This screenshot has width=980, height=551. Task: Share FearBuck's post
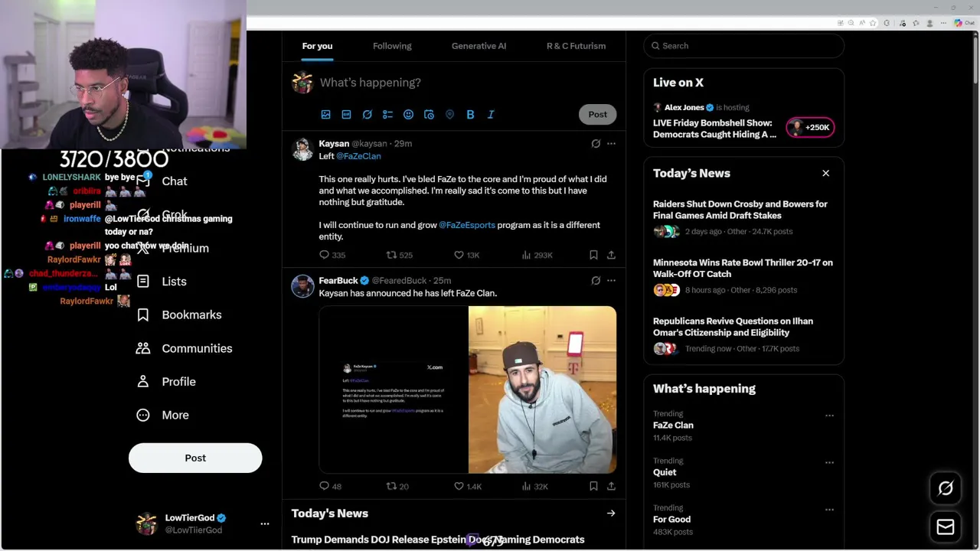pos(611,486)
